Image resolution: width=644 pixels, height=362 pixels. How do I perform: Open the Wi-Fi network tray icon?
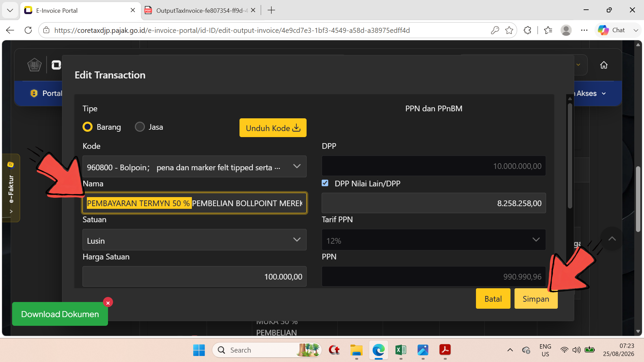(565, 350)
